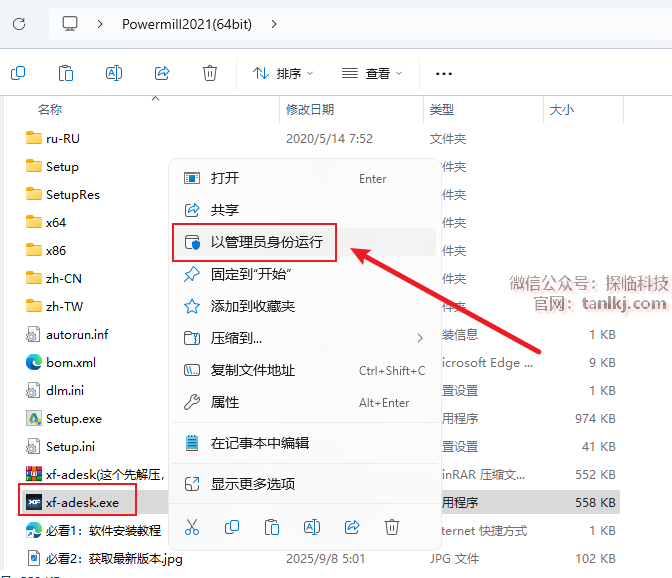Select 打开 in the context menu

(x=305, y=178)
